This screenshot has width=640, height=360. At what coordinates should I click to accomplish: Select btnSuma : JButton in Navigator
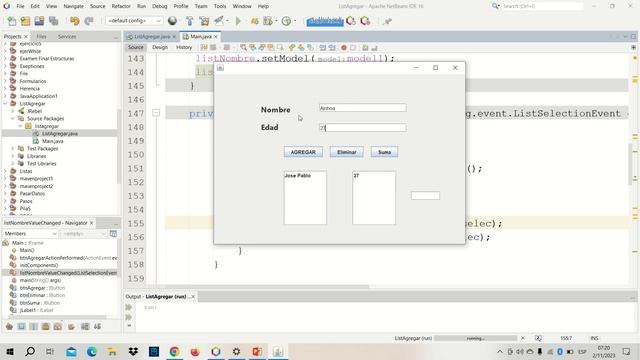(40, 303)
